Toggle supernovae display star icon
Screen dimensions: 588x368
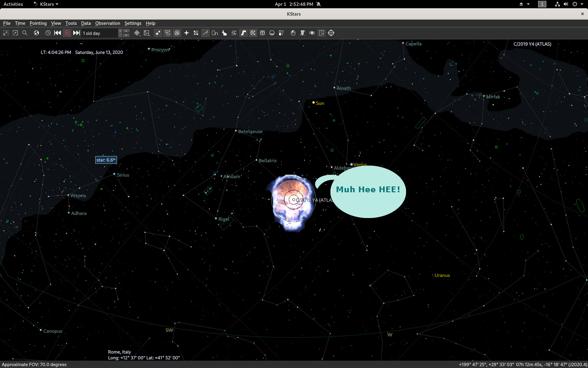coord(187,33)
